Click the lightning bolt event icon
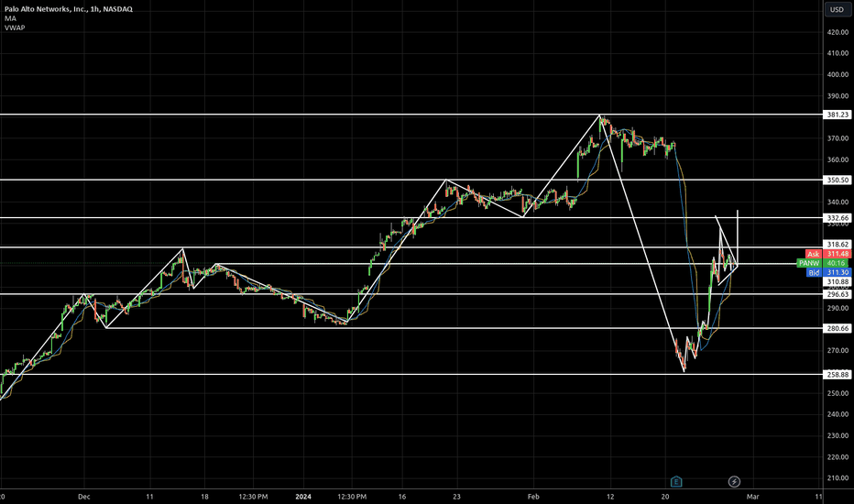This screenshot has height=504, width=854. pyautogui.click(x=734, y=482)
